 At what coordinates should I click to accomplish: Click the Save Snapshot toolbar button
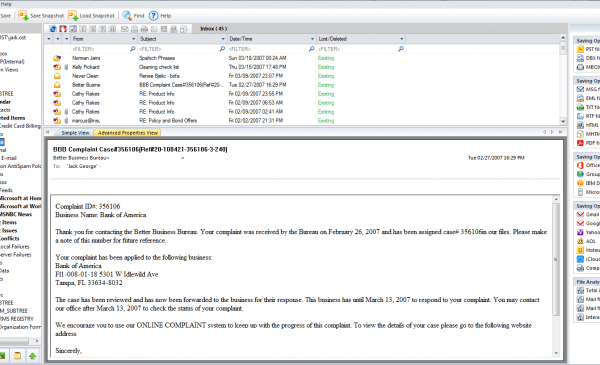[41, 16]
